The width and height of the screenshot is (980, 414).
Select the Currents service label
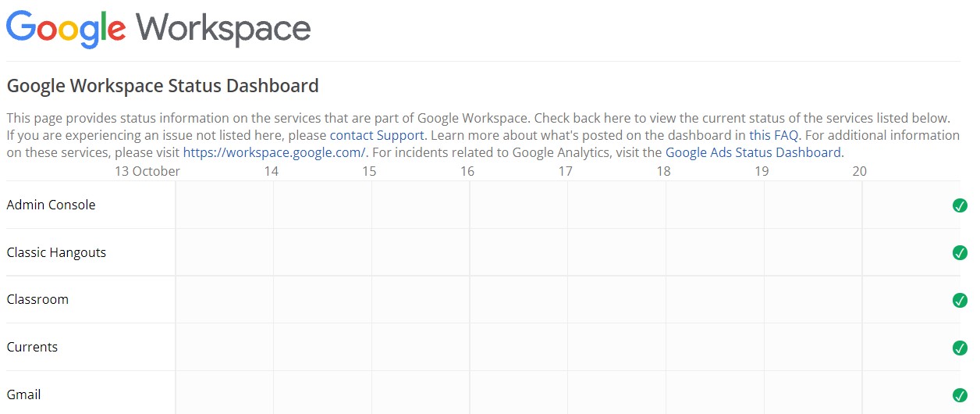tap(32, 347)
